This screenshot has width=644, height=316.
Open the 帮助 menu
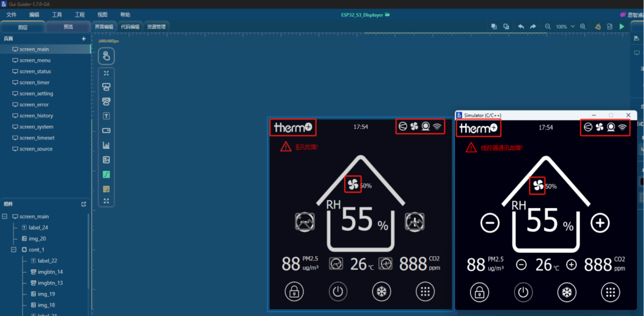tap(125, 15)
